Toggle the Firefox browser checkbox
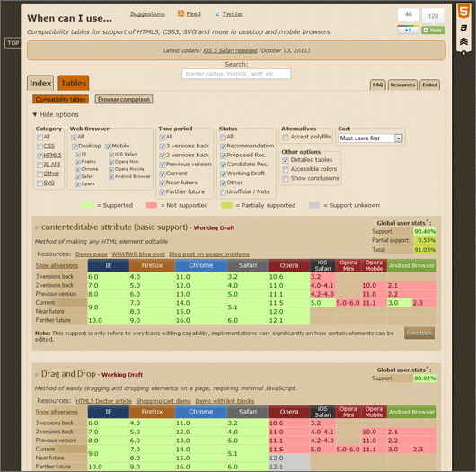The width and height of the screenshot is (476, 472). 78,162
